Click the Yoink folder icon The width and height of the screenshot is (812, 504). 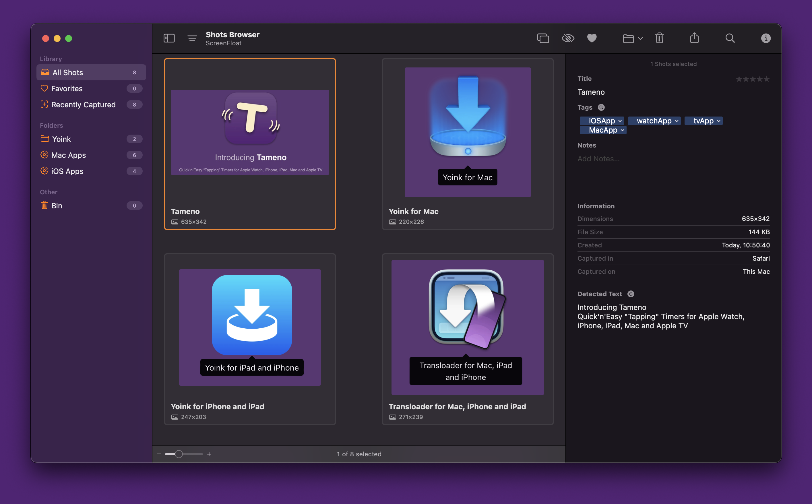point(45,139)
